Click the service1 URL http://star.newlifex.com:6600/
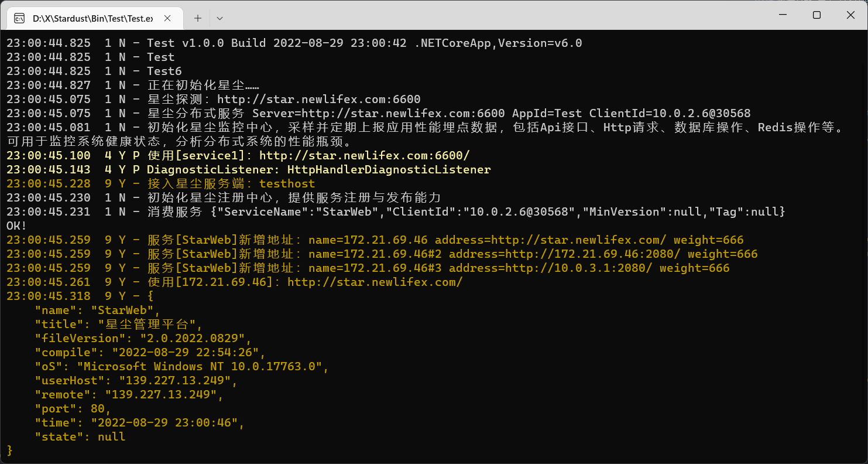This screenshot has height=464, width=868. 365,155
